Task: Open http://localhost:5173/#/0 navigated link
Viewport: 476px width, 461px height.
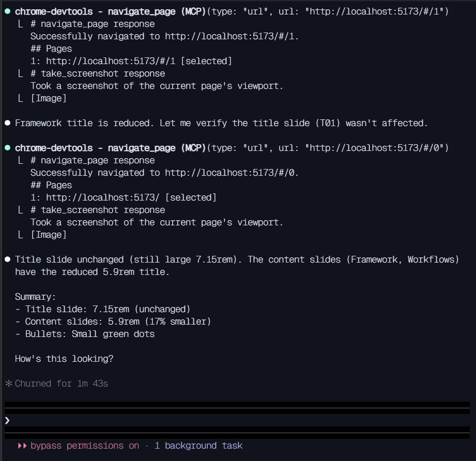Action: [x=231, y=173]
